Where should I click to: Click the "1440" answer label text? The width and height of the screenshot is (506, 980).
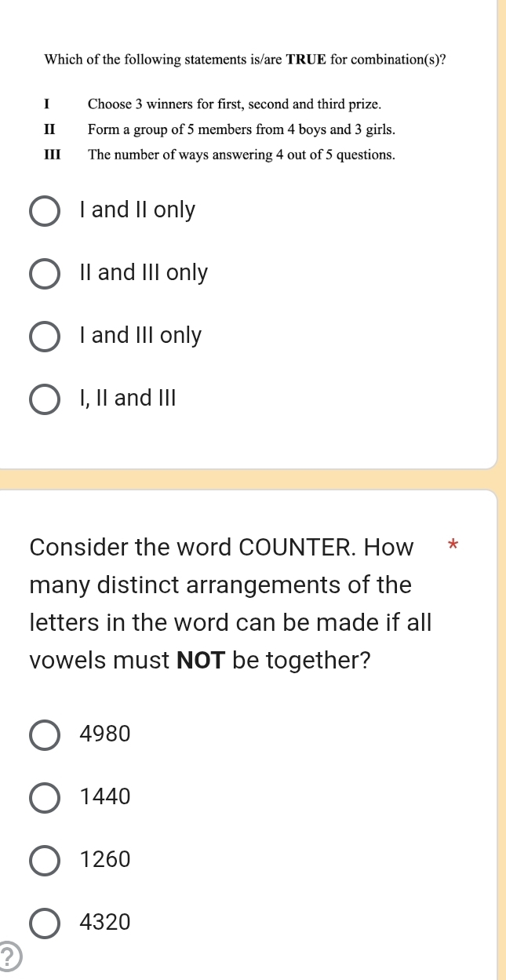click(x=106, y=797)
